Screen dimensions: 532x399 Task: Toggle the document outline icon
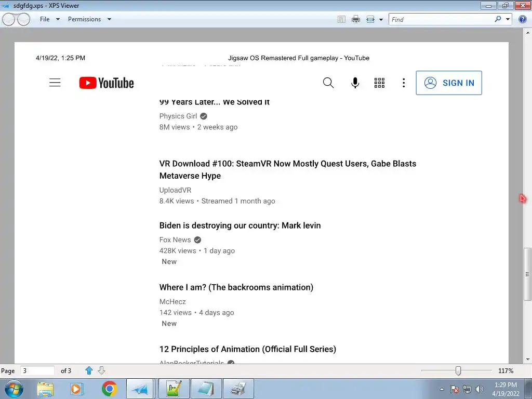(x=341, y=19)
